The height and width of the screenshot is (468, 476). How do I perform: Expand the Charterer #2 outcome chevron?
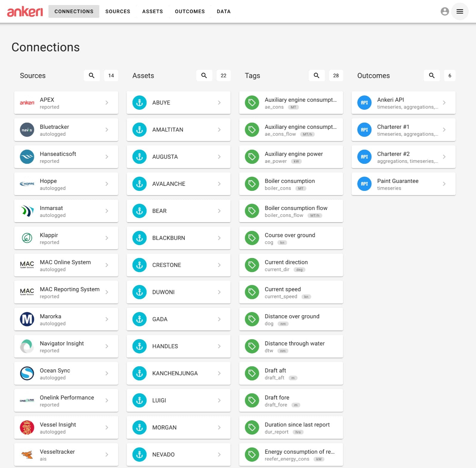click(x=444, y=157)
